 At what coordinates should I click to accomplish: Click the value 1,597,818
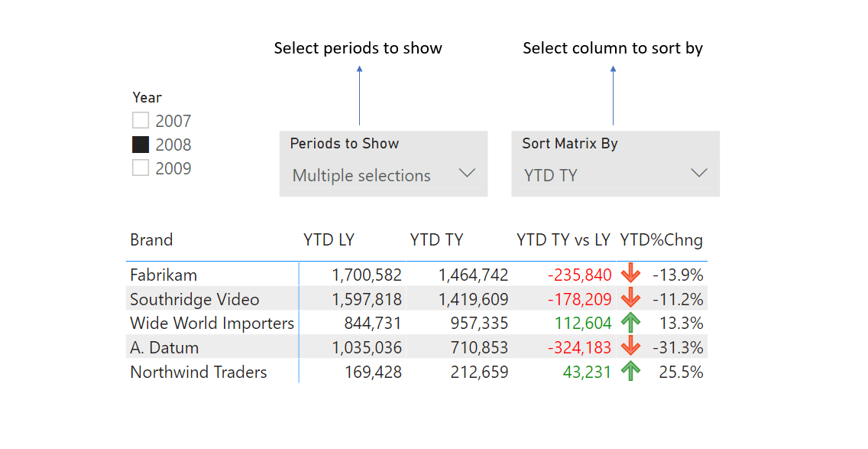click(367, 299)
